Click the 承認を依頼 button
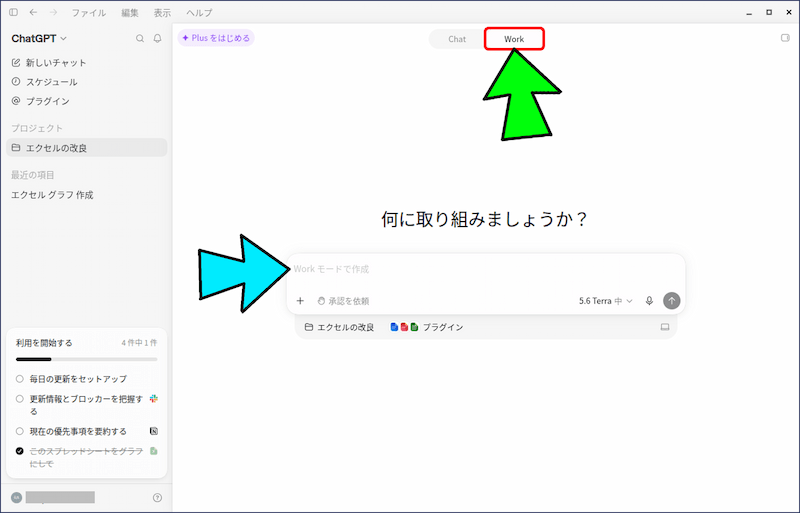Viewport: 800px width, 513px height. pos(343,301)
